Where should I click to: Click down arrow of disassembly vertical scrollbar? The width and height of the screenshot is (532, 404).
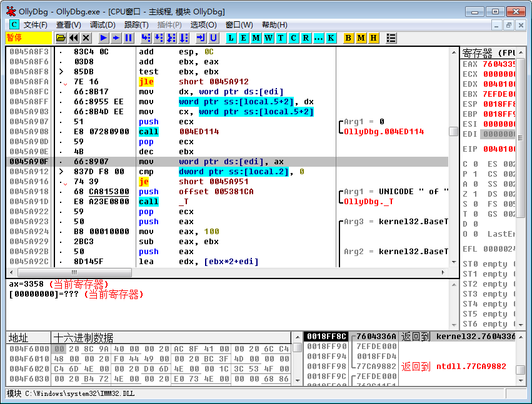[453, 263]
